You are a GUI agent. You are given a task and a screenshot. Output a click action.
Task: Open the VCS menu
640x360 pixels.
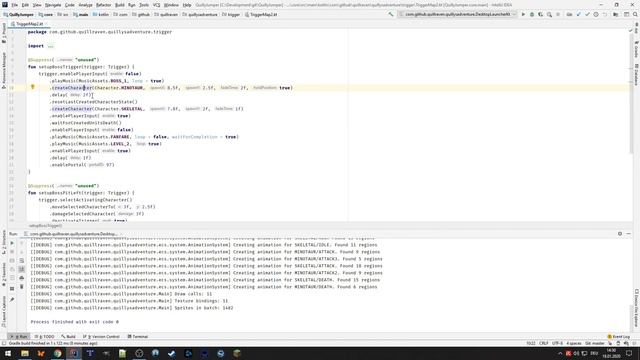click(x=156, y=5)
